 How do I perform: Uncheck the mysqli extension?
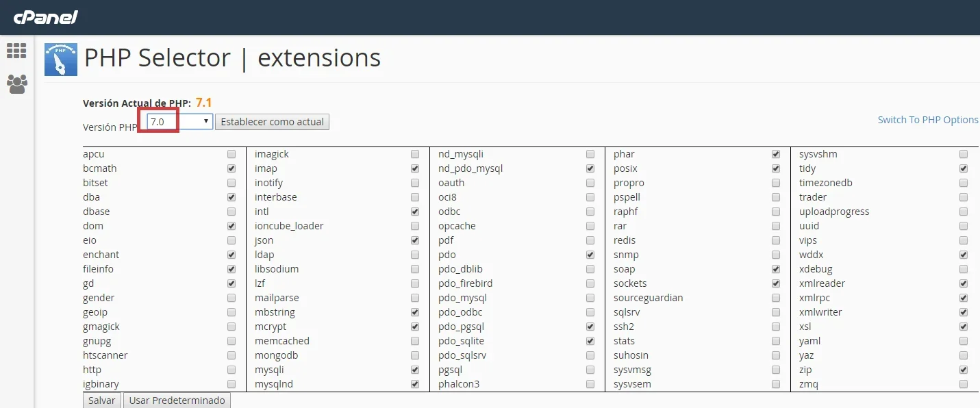click(415, 370)
